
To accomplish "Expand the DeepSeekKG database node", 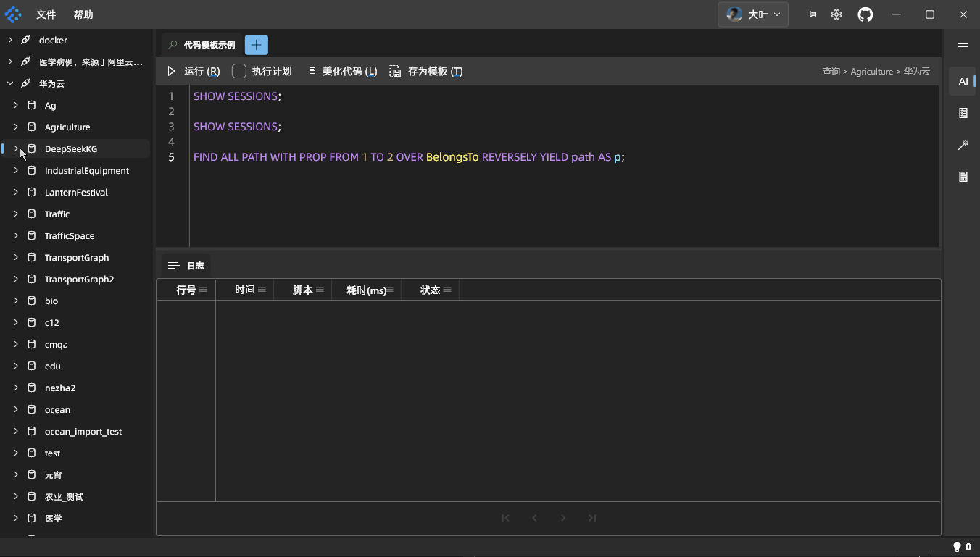I will coord(16,148).
